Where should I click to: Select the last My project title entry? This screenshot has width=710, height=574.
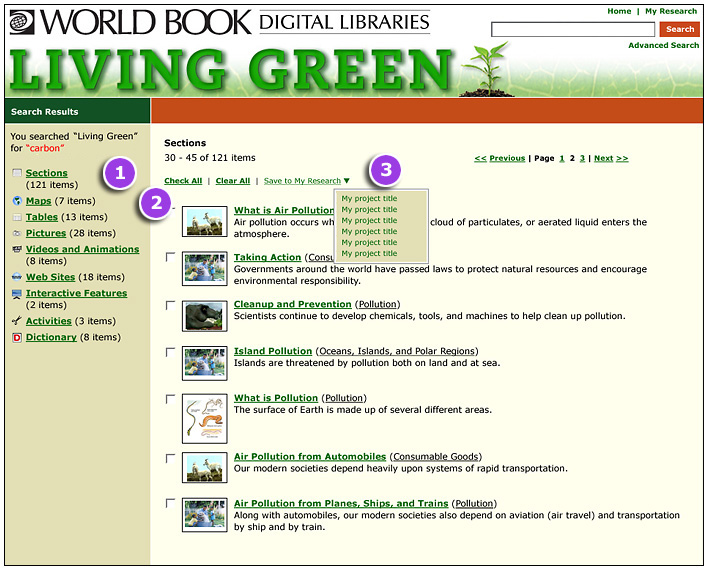pyautogui.click(x=369, y=253)
